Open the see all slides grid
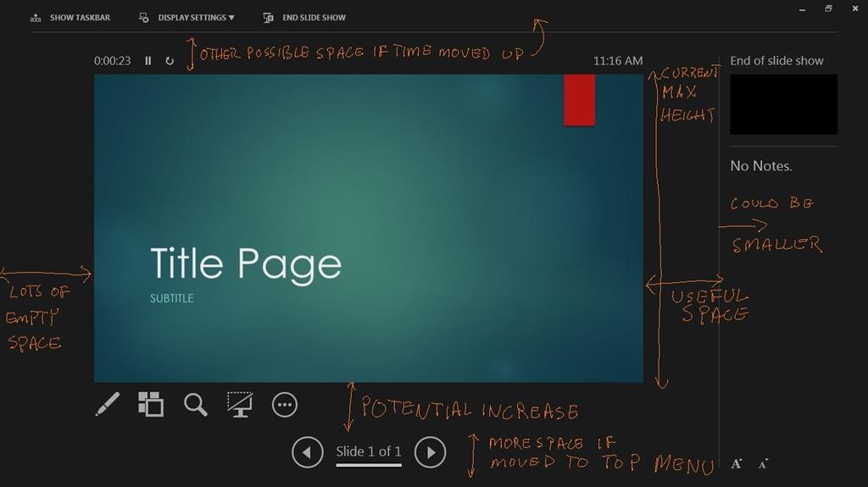Viewport: 868px width, 487px height. pyautogui.click(x=151, y=405)
